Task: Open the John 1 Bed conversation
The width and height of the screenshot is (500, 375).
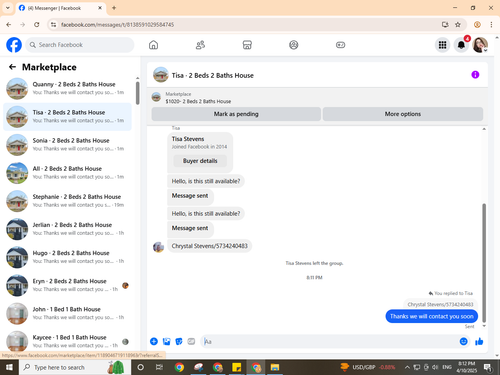Action: (67, 313)
